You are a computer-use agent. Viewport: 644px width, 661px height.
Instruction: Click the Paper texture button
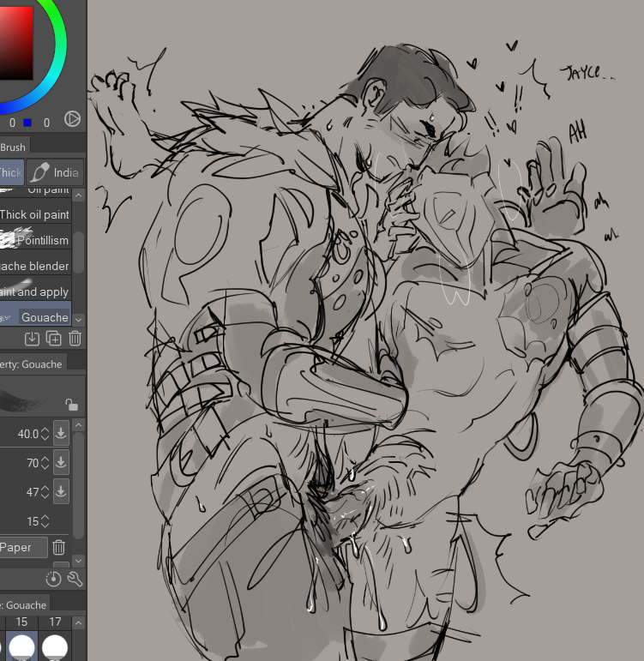tap(23, 547)
